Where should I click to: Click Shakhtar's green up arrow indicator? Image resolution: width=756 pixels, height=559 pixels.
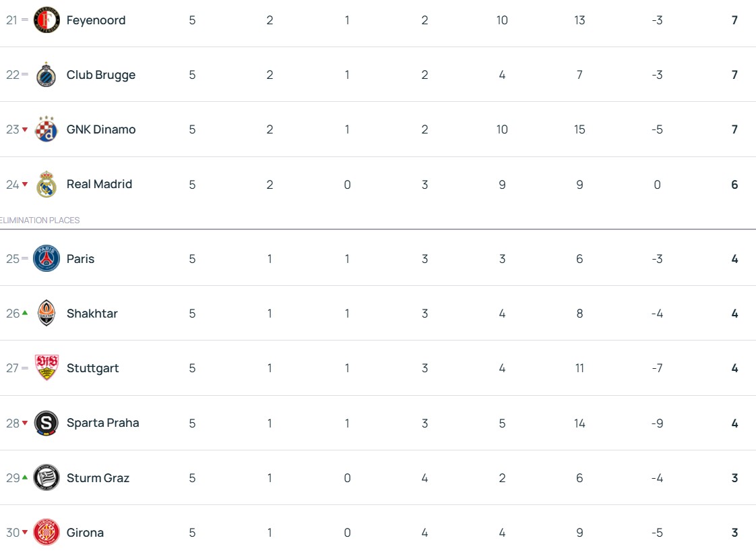tap(25, 313)
